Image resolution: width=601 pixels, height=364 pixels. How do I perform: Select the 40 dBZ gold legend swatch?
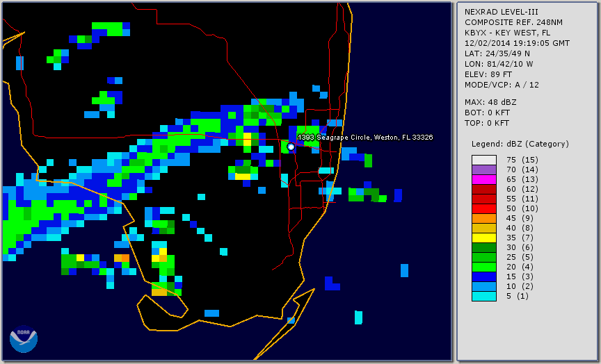click(x=484, y=228)
